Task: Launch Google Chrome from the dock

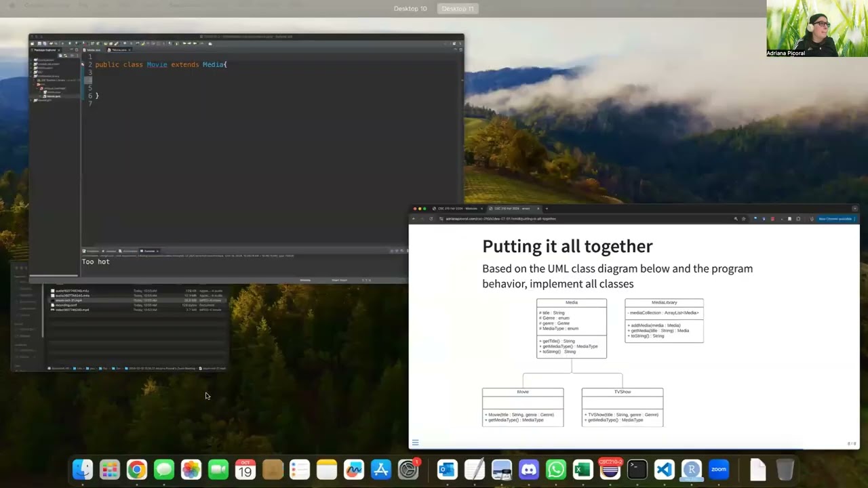Action: click(x=137, y=469)
